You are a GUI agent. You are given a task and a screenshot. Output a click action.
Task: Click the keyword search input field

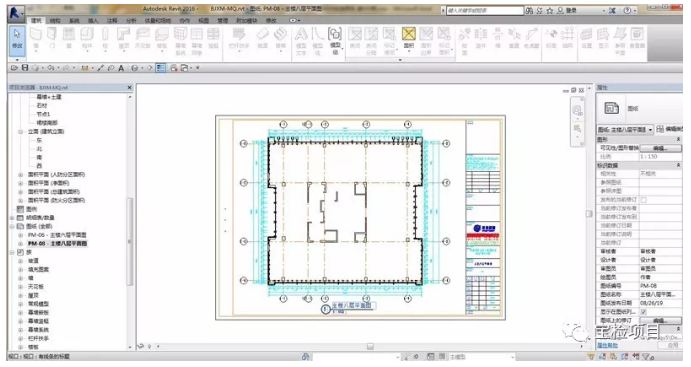[x=485, y=10]
